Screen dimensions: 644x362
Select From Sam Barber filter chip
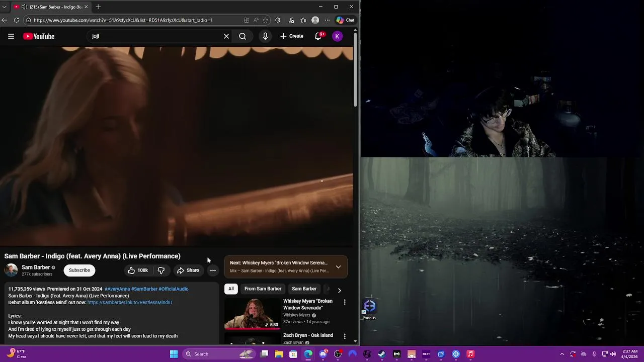point(263,289)
